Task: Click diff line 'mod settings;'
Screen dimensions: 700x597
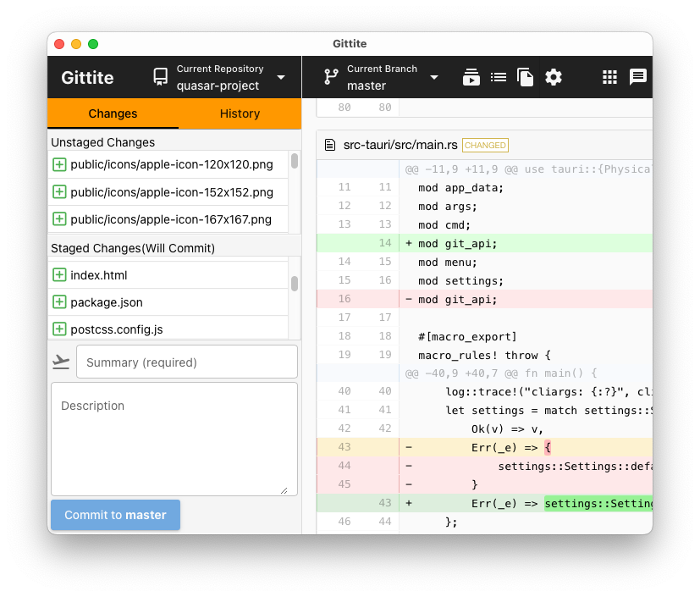Action: point(484,280)
